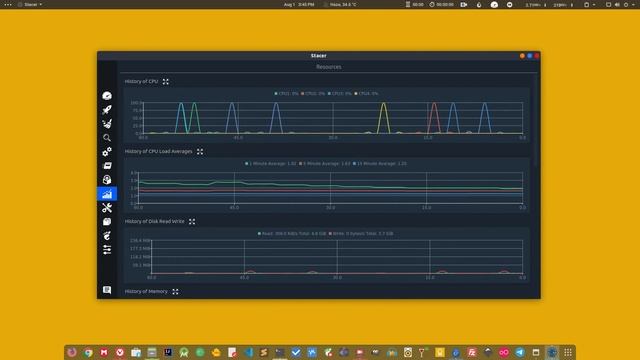
Task: Open the Search magnifier page in sidebar
Action: point(107,138)
